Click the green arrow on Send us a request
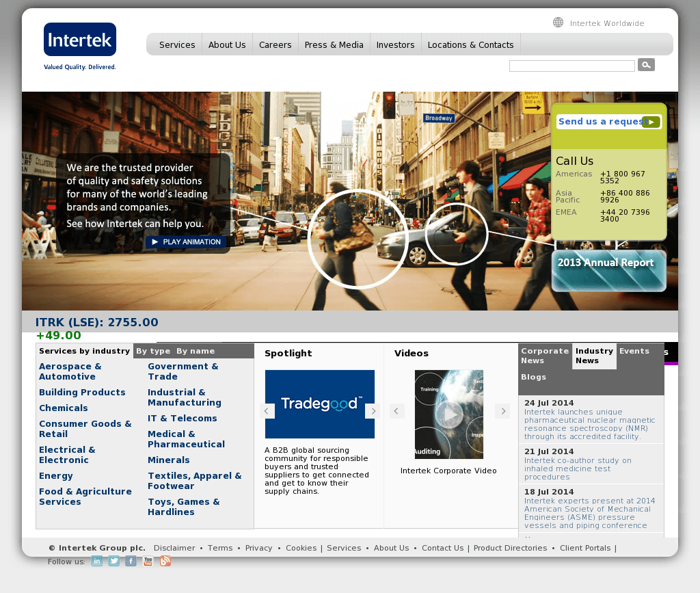The image size is (700, 593). click(x=651, y=122)
